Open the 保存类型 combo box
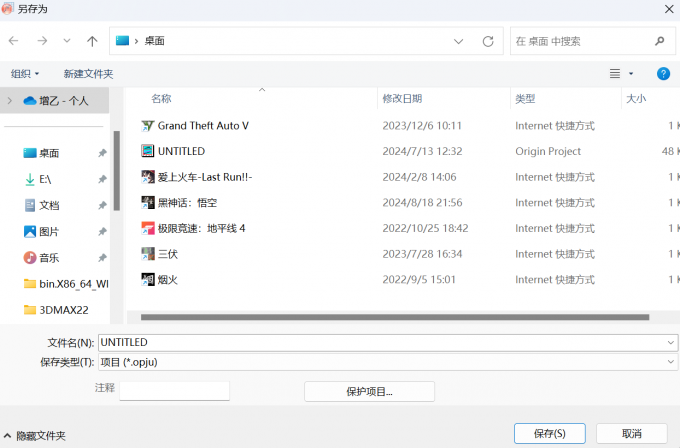Image resolution: width=680 pixels, height=448 pixels. 388,362
